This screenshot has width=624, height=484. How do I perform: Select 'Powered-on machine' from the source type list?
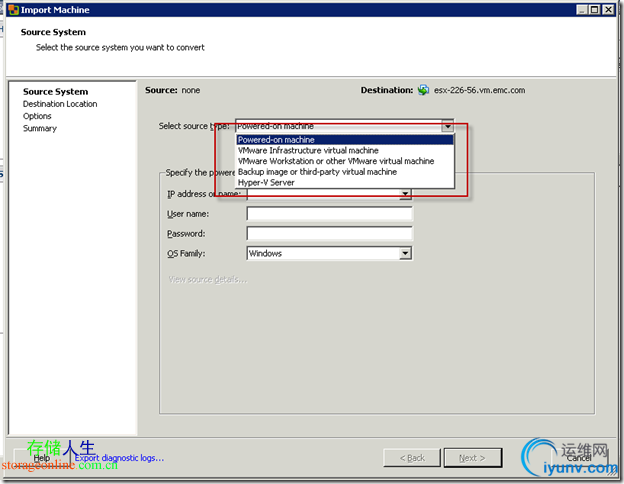tap(345, 140)
